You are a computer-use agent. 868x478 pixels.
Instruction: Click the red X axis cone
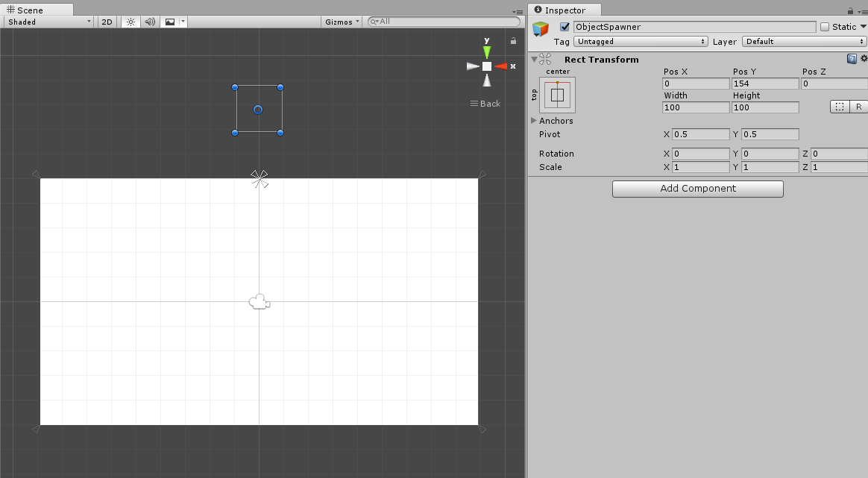coord(500,66)
